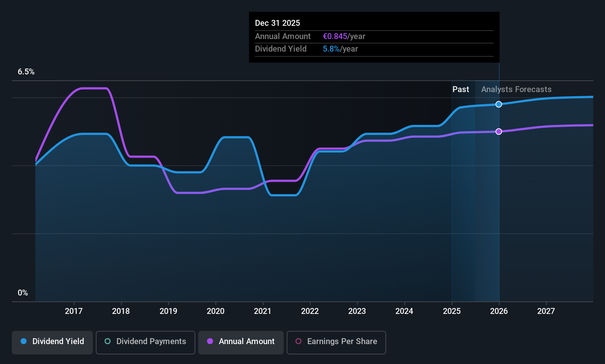Click the 2020 x-axis label
The image size is (605, 364).
pyautogui.click(x=216, y=311)
